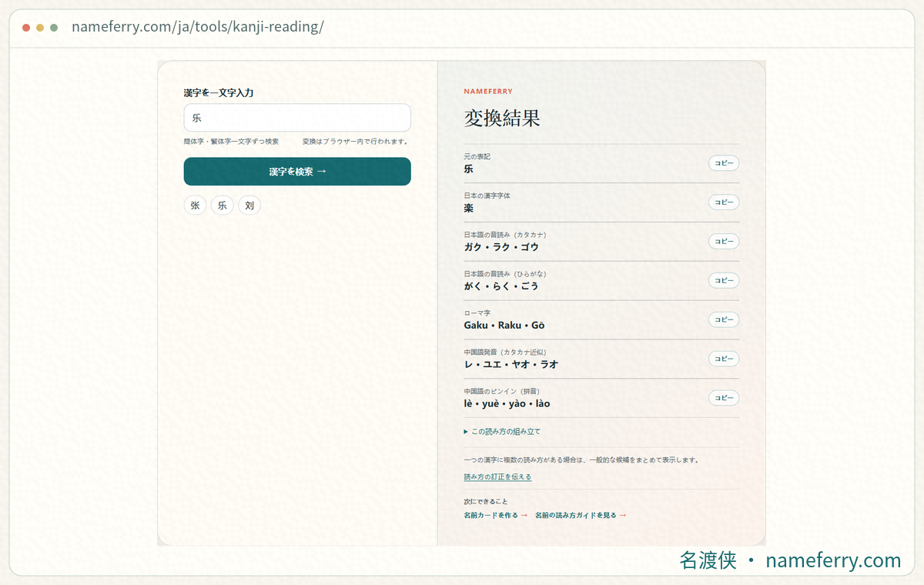Copy the hiragana on'yomi reading
This screenshot has height=585, width=924.
pyautogui.click(x=724, y=281)
